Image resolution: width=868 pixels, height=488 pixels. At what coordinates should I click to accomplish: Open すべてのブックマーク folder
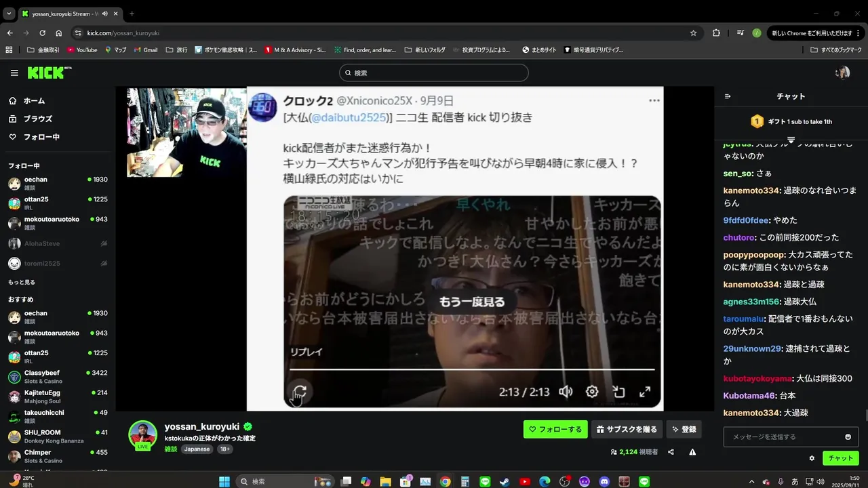click(x=836, y=49)
